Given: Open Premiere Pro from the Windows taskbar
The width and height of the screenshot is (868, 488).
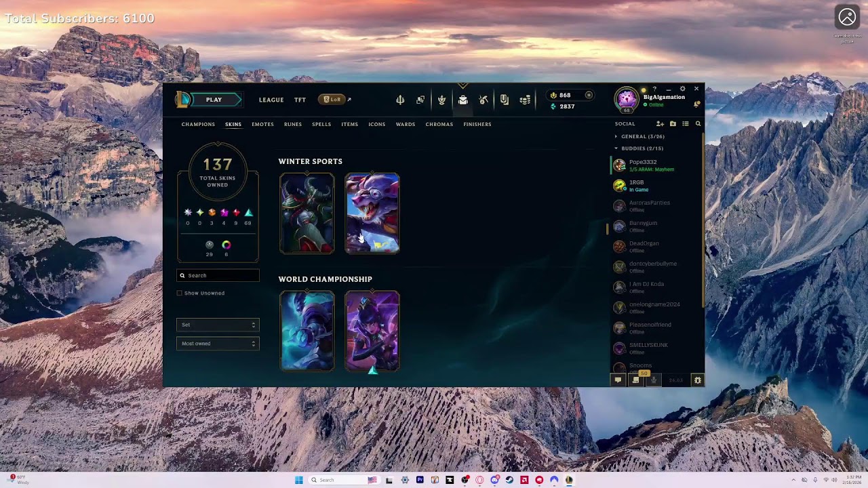Looking at the screenshot, I should click(x=420, y=480).
